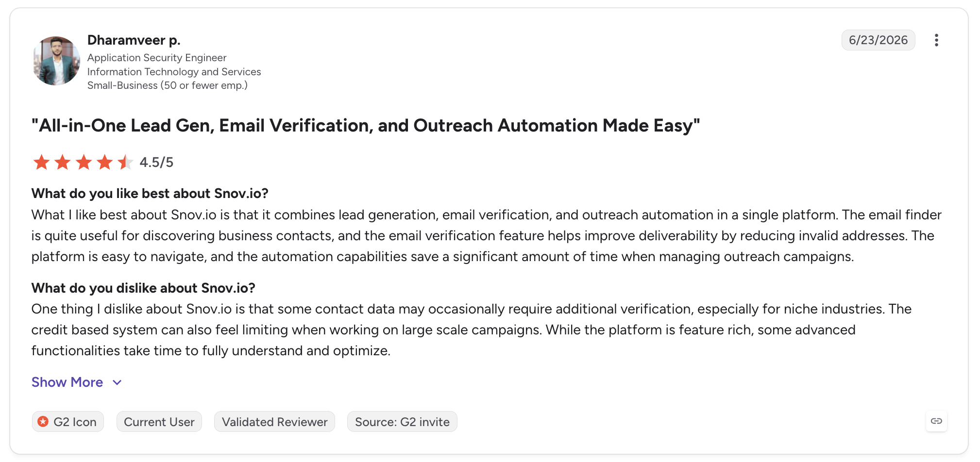Click the first rating star

pos(42,162)
